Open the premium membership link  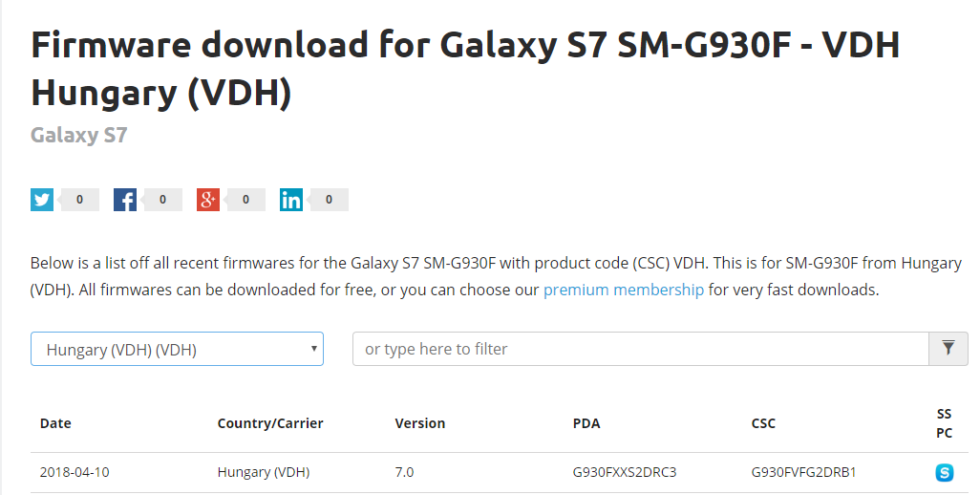tap(623, 290)
